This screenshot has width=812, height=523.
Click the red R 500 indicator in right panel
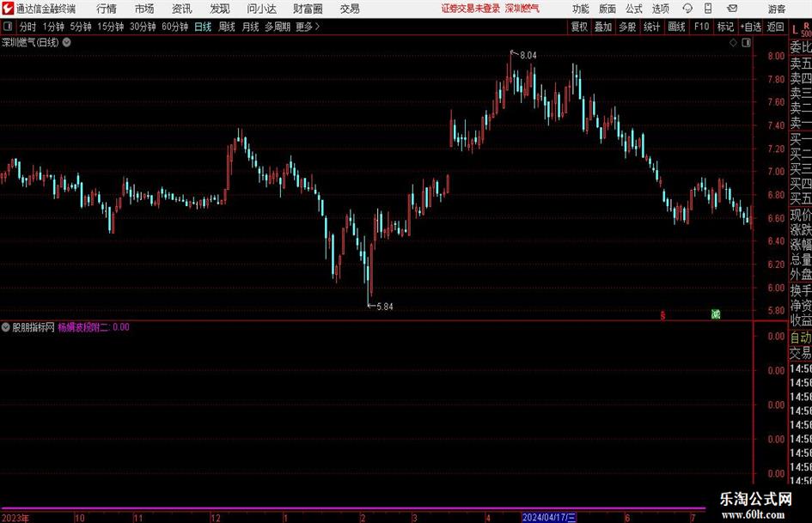[x=806, y=29]
